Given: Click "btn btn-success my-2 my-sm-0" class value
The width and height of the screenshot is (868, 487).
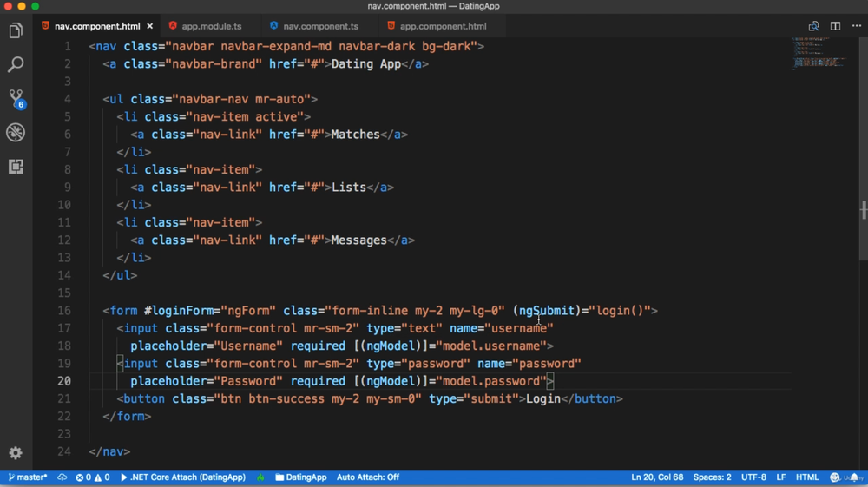Looking at the screenshot, I should (317, 399).
